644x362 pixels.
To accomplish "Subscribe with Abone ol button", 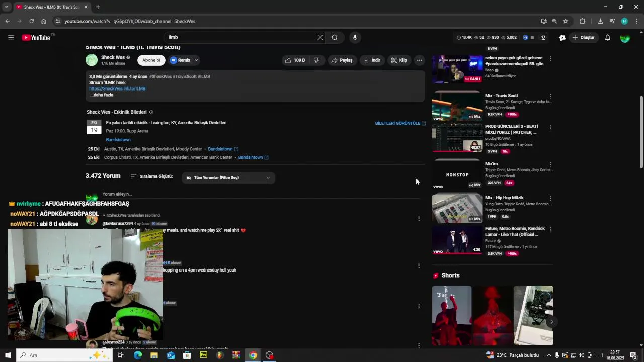I will 151,60.
